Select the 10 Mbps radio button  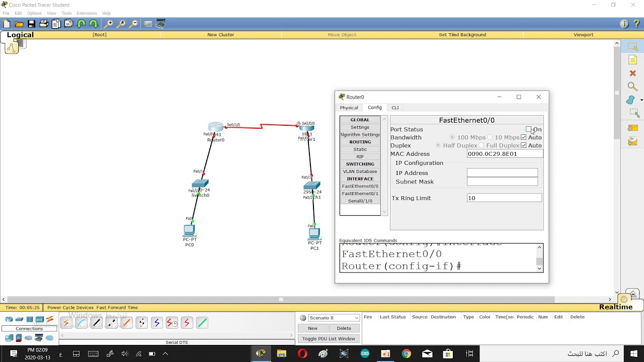click(490, 137)
